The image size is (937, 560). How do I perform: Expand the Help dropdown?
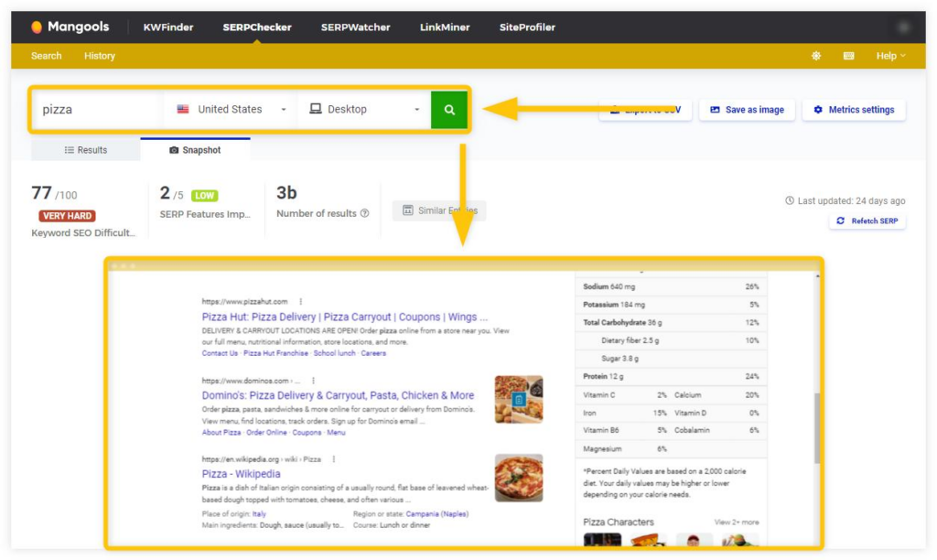(890, 56)
